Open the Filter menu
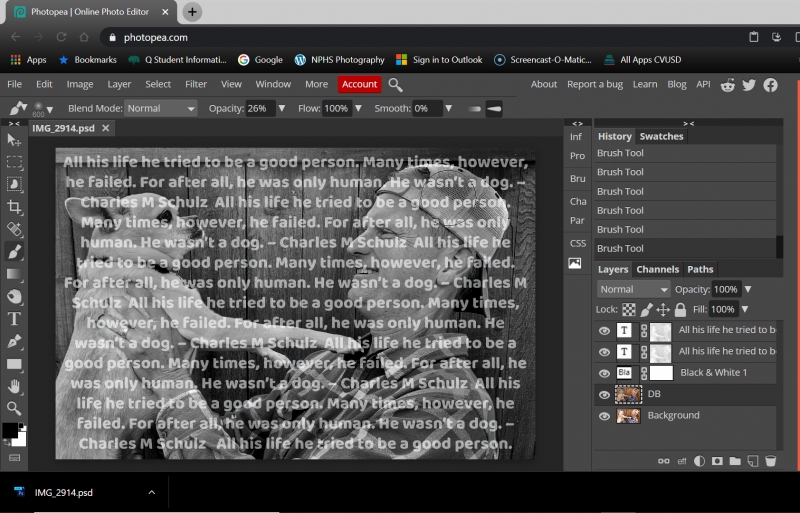Image resolution: width=800 pixels, height=513 pixels. point(196,85)
